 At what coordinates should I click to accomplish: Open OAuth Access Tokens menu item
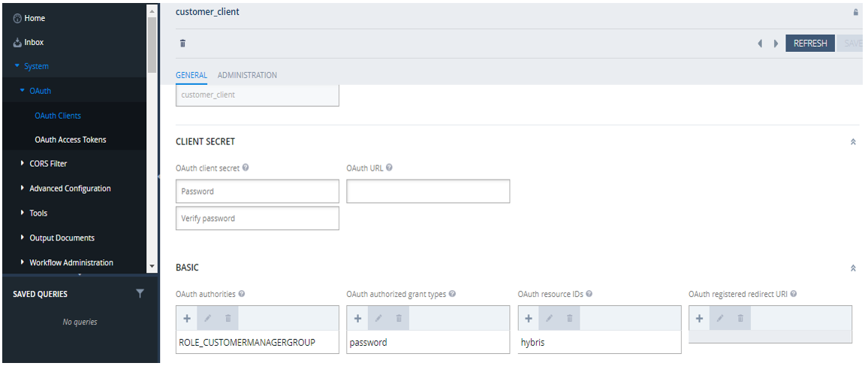point(71,139)
